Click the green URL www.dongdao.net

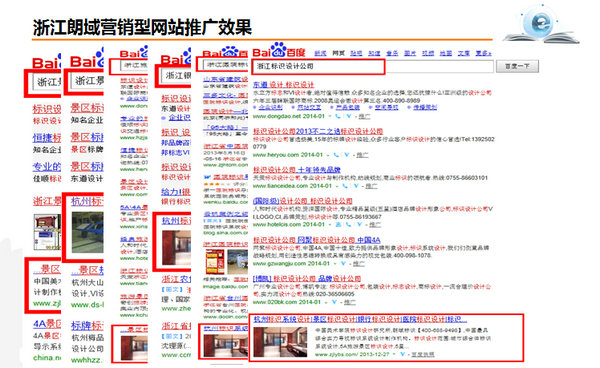coord(277,116)
